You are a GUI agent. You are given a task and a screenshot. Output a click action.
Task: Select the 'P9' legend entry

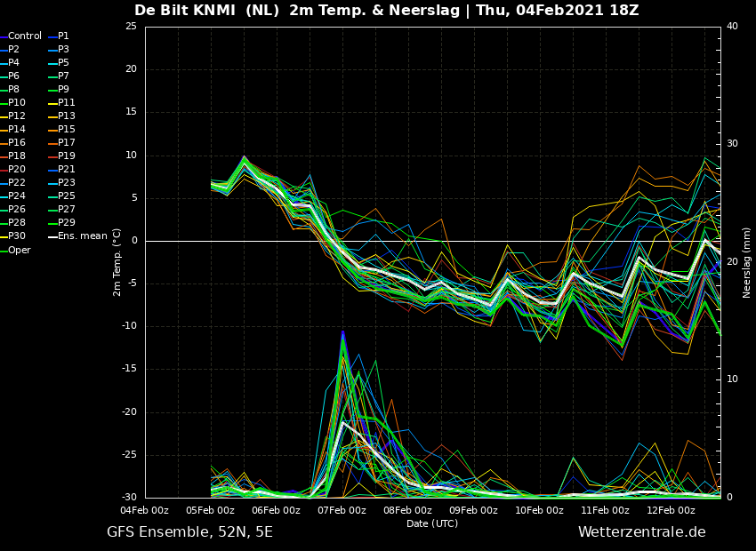click(x=59, y=89)
